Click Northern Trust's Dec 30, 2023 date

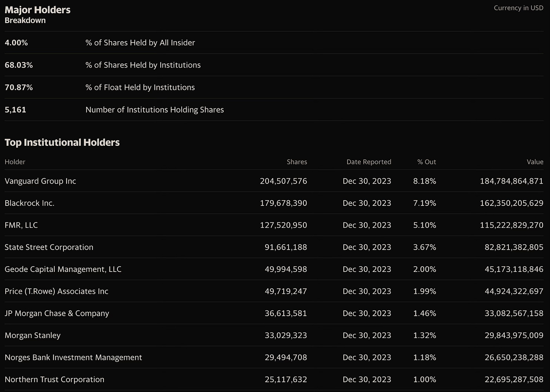(x=367, y=380)
